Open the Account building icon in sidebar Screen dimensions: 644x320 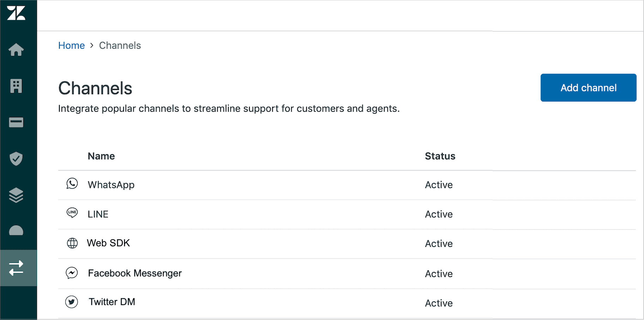coord(16,86)
